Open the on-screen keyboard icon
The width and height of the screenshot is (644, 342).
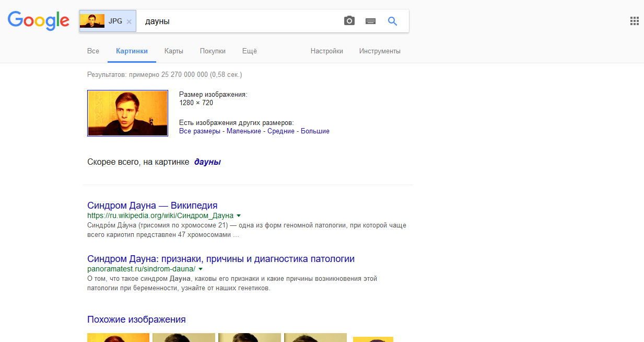(371, 21)
